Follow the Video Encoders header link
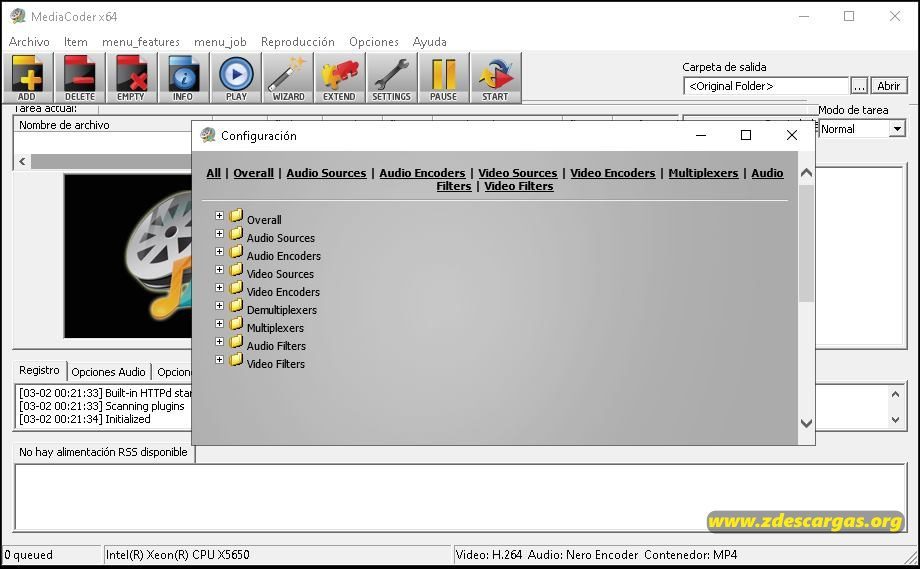Screen dimensions: 920x569 [x=613, y=173]
